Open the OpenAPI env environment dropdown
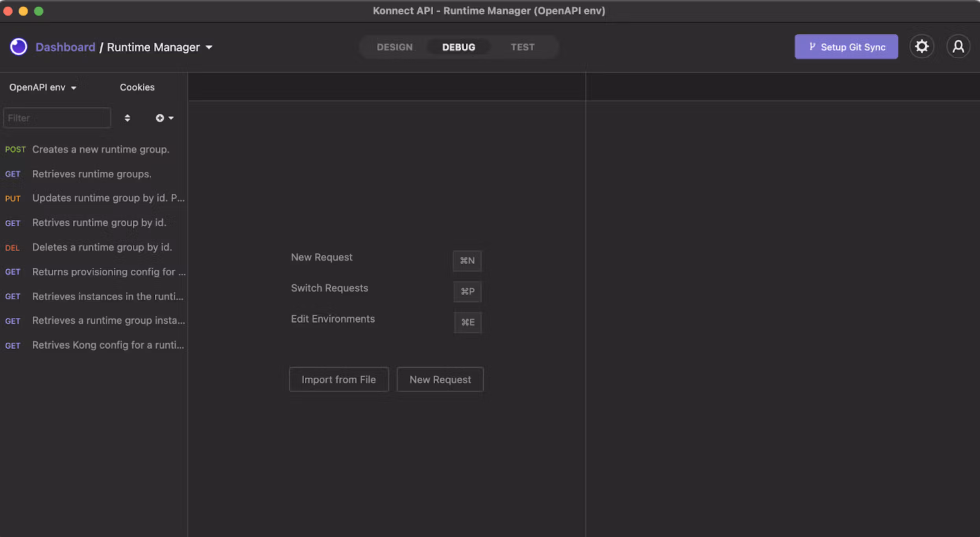 pos(43,87)
